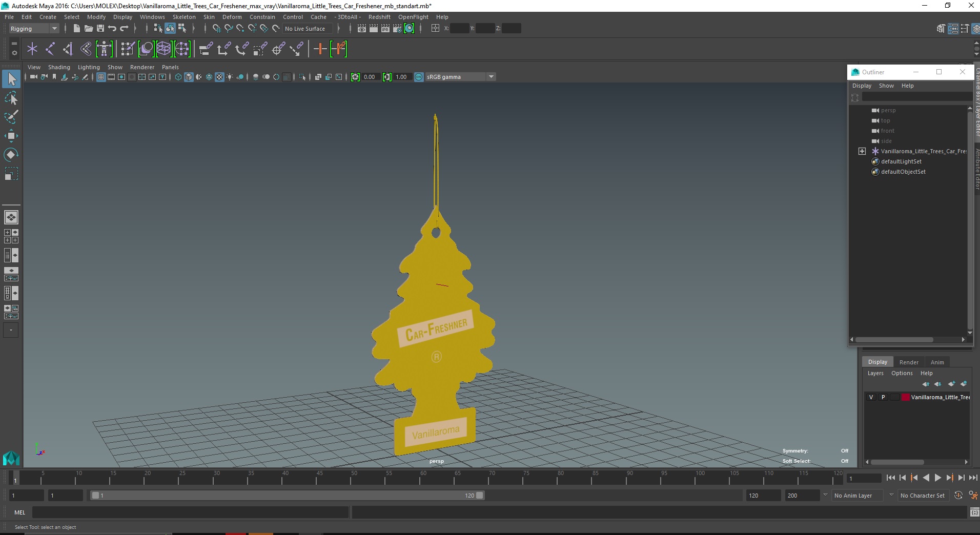The height and width of the screenshot is (535, 980).
Task: Switch to the Render layer tab
Action: [909, 362]
